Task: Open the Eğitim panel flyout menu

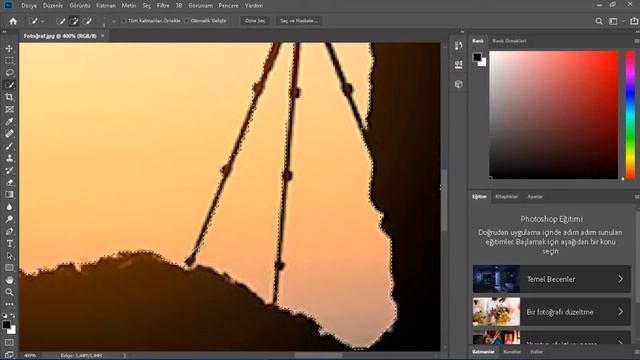Action: (x=637, y=197)
